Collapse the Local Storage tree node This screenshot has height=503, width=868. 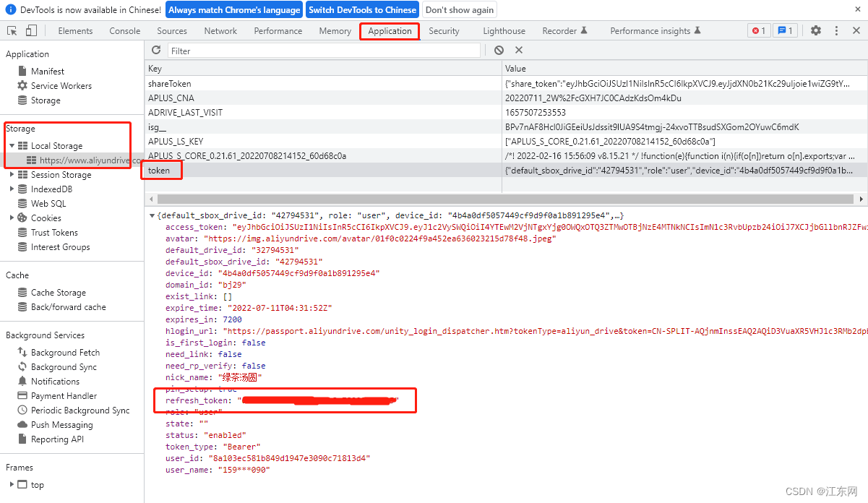(12, 146)
